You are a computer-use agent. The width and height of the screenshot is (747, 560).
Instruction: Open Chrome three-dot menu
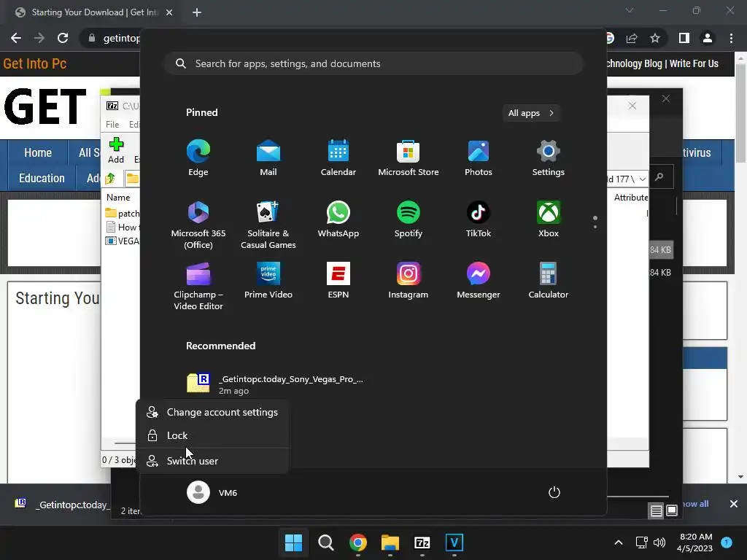coord(731,38)
